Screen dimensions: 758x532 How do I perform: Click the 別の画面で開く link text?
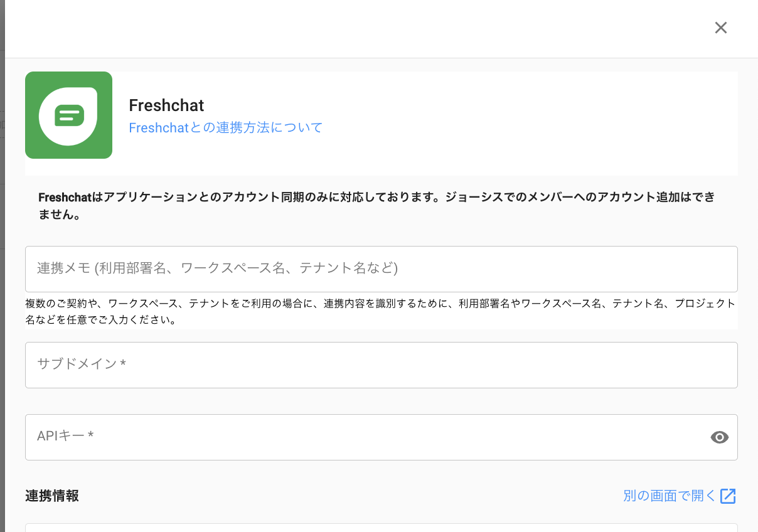669,496
